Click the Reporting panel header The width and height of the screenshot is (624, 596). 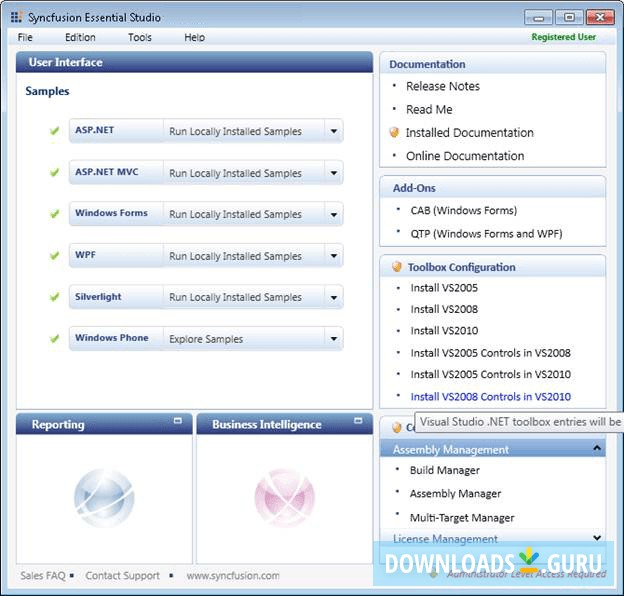[104, 424]
